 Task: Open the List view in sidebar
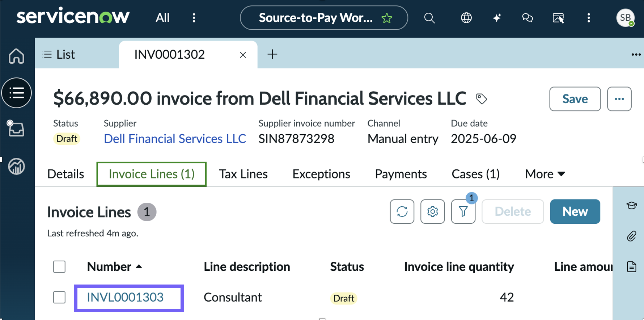pos(17,93)
